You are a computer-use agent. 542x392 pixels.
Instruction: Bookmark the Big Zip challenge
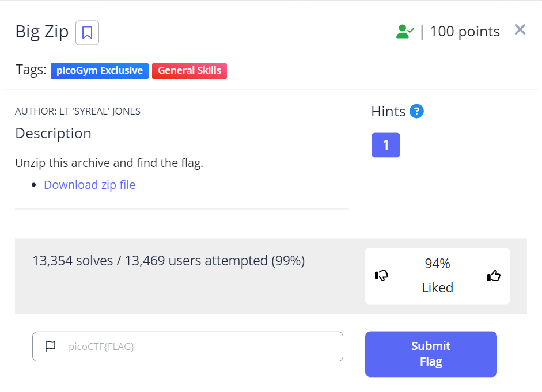coord(87,33)
